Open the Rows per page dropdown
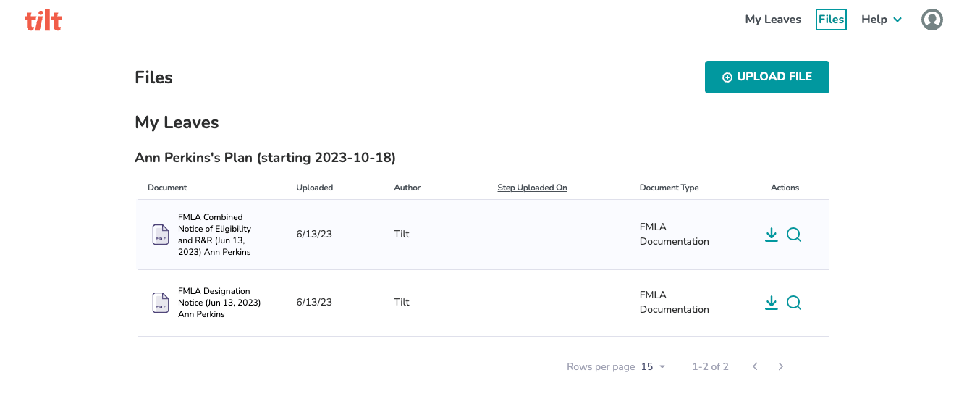980x404 pixels. [653, 367]
